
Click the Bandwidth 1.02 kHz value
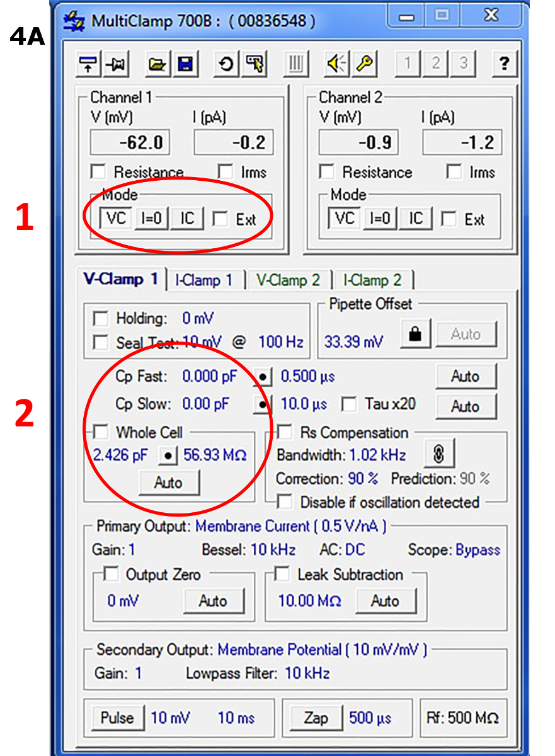click(378, 455)
